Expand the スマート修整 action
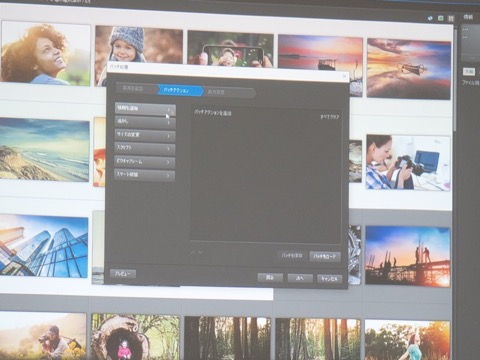Viewport: 480px width, 360px height. (x=145, y=175)
